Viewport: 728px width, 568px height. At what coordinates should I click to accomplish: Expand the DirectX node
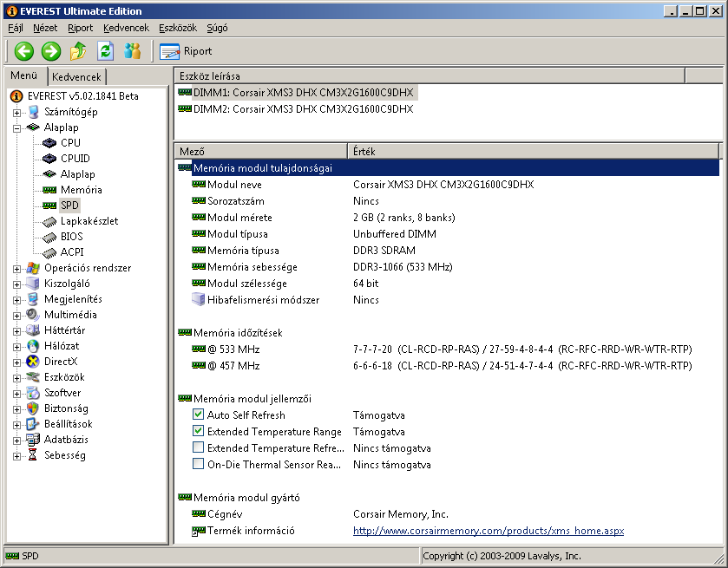coord(16,362)
